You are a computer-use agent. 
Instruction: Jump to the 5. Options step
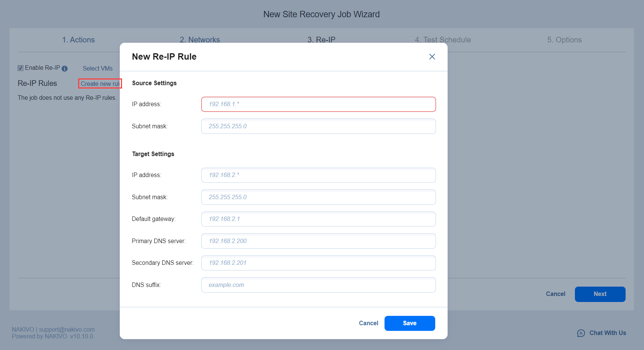[x=564, y=40]
